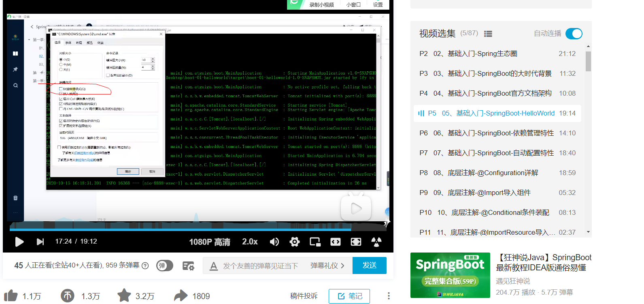Switch to the 布局 tab in cmd properties
Screen dimensions: 644x304
[79, 43]
